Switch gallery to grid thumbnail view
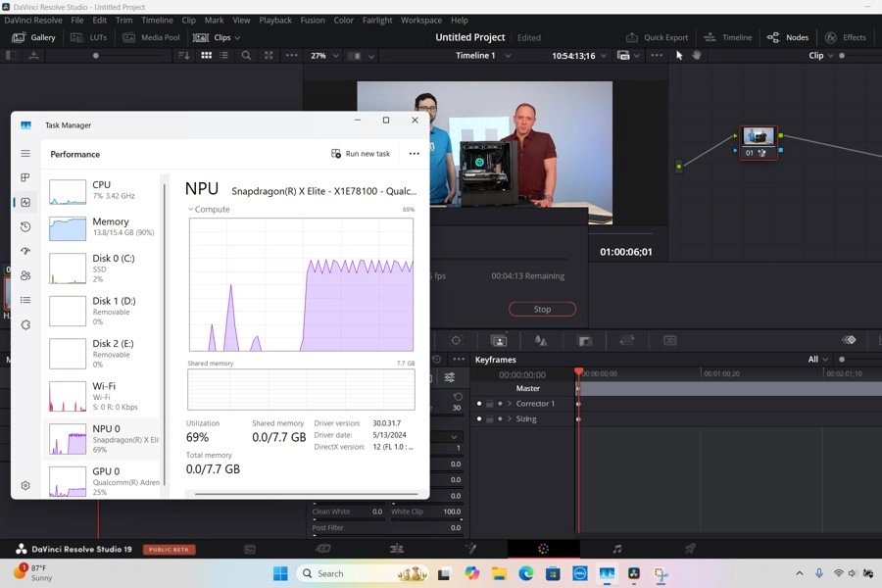The width and height of the screenshot is (882, 588). (x=207, y=56)
